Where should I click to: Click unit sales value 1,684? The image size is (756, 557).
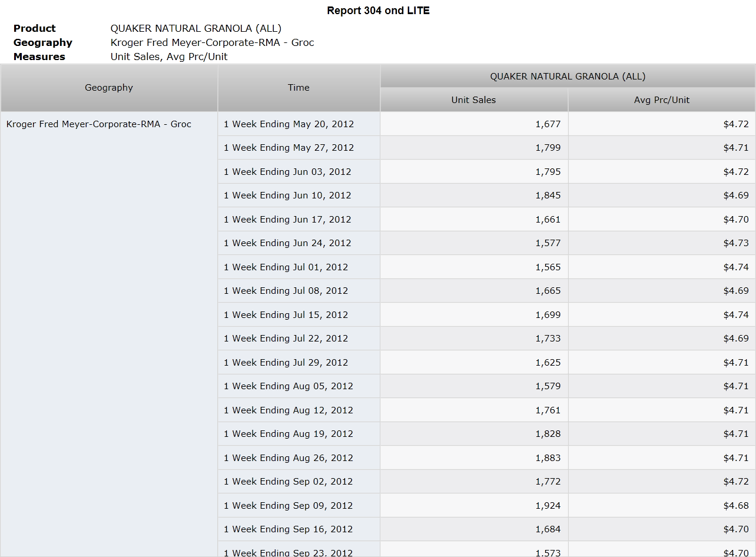click(548, 529)
